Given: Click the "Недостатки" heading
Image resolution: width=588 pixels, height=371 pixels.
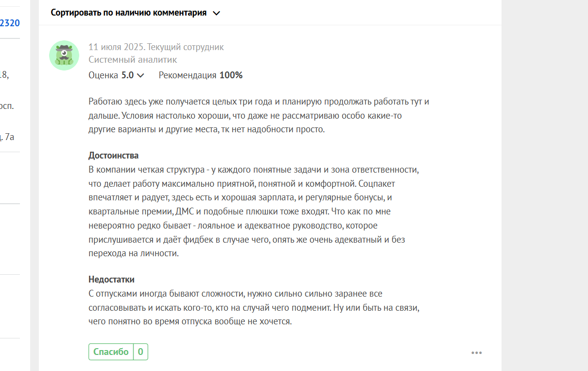Looking at the screenshot, I should [111, 280].
